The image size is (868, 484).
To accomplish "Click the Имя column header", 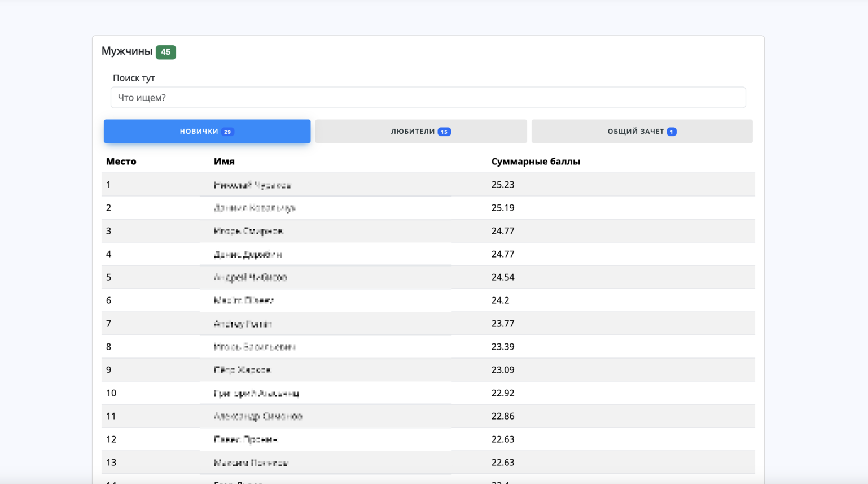I will tap(224, 162).
